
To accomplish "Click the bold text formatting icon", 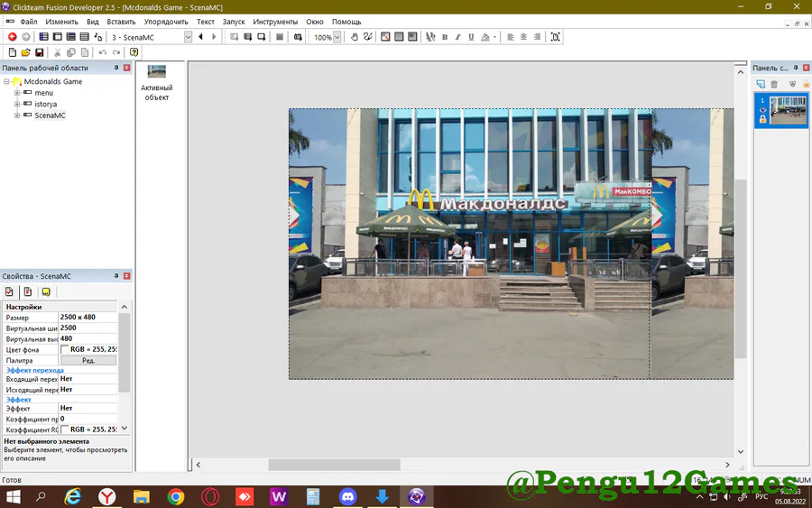I will (x=445, y=37).
